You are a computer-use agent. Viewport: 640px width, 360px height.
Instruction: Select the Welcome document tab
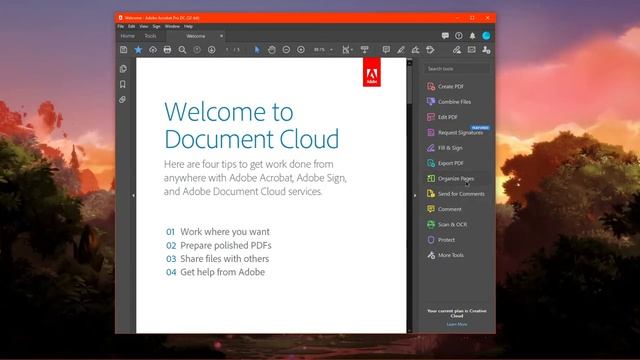click(196, 36)
